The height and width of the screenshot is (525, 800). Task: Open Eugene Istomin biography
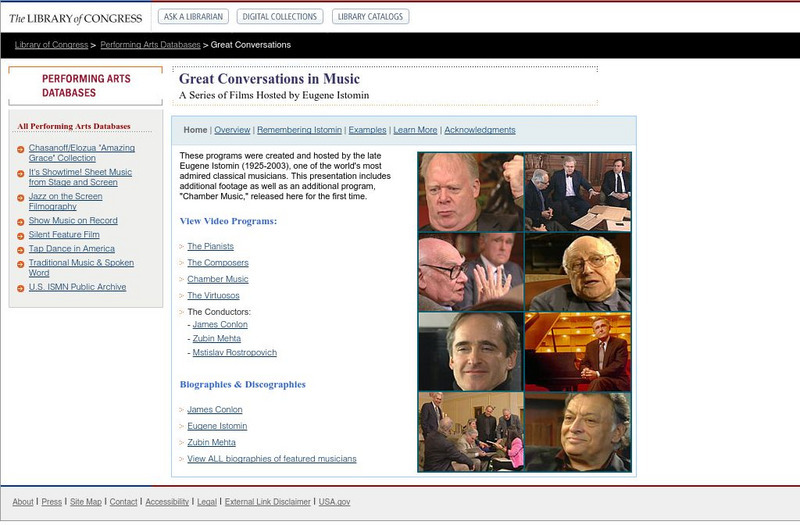(x=217, y=426)
